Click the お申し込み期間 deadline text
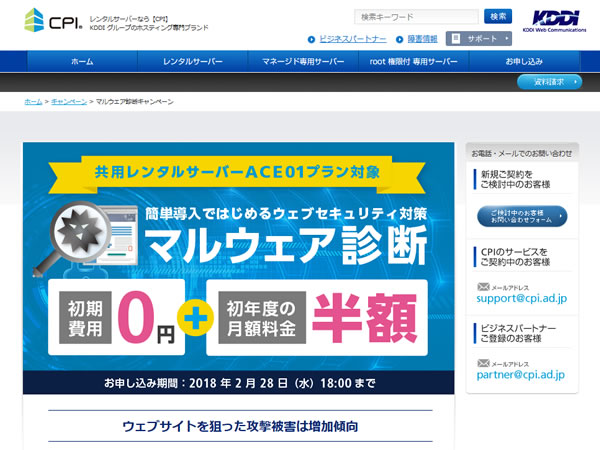The width and height of the screenshot is (600, 450). click(x=240, y=383)
